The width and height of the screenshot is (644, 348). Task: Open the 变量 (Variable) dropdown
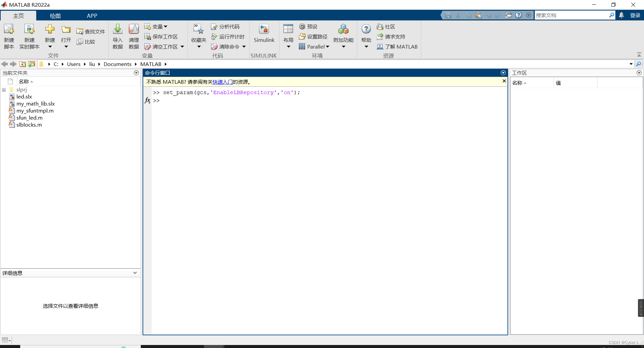156,26
